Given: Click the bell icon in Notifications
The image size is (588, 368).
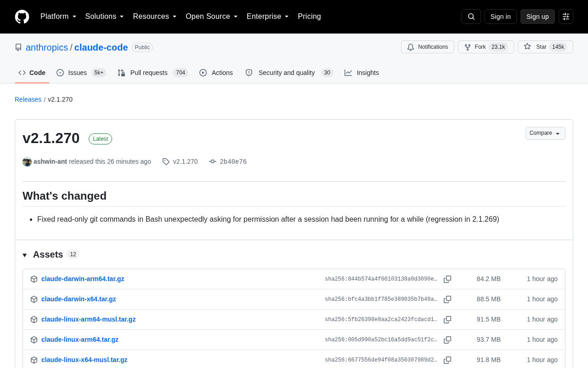Looking at the screenshot, I should tap(411, 47).
